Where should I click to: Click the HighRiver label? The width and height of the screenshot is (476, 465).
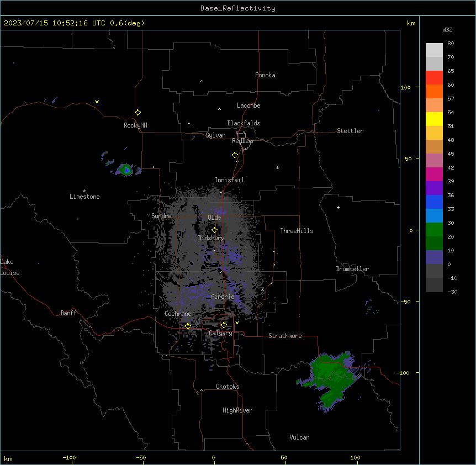pos(237,410)
